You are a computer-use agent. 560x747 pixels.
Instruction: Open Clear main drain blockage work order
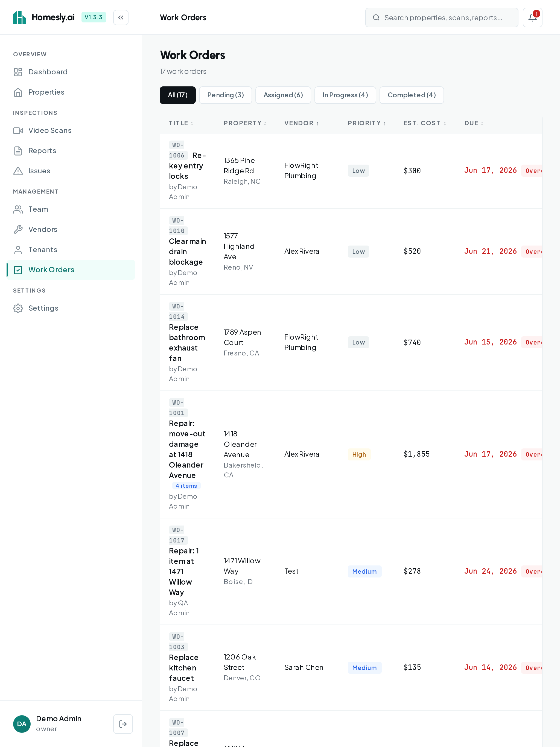(x=188, y=252)
